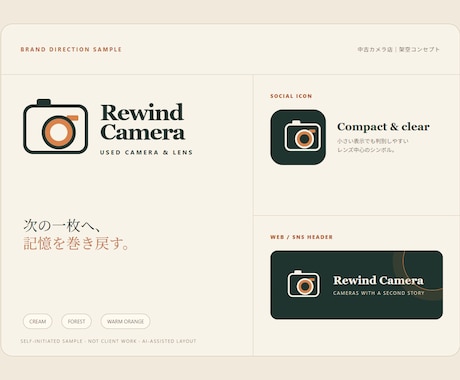Click the large camera logo beside Rewind Camera
This screenshot has height=380, width=460.
55,126
